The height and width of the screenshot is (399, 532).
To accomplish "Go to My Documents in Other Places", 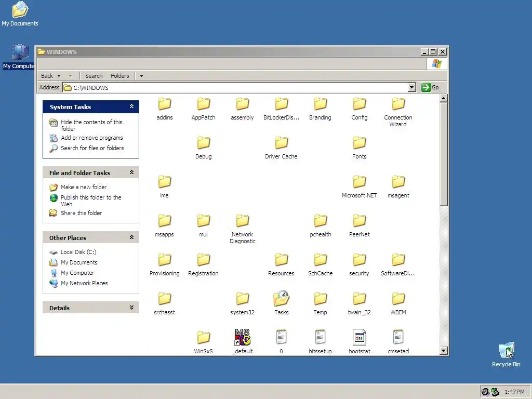I will click(79, 262).
